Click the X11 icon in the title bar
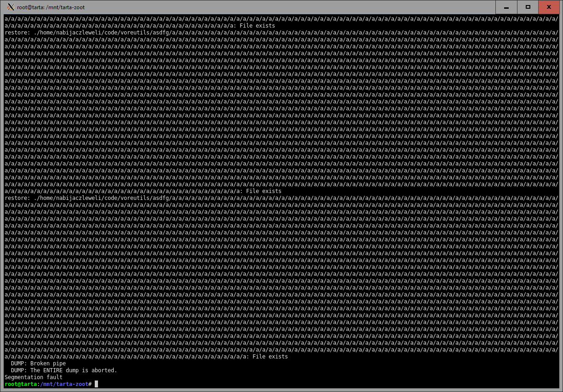 11,7
